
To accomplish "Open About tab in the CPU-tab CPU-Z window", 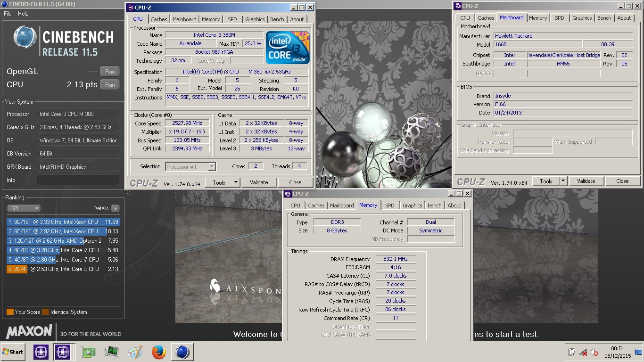I will [x=297, y=19].
